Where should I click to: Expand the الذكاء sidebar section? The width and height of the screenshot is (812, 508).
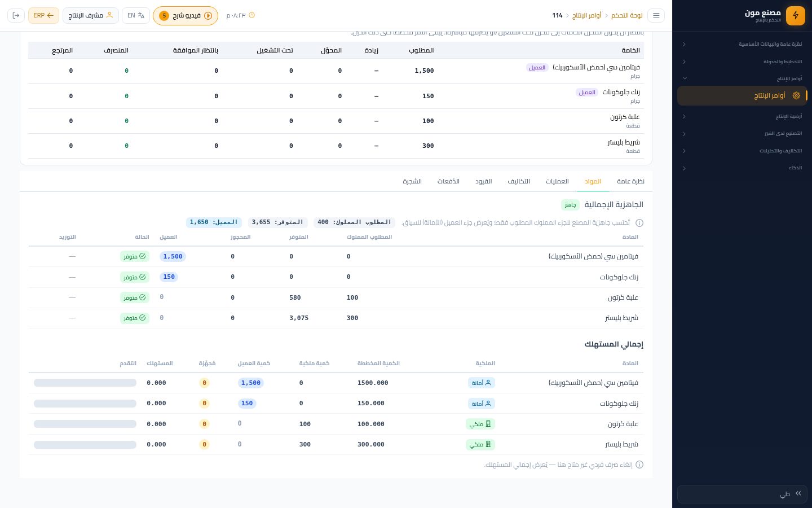click(742, 168)
